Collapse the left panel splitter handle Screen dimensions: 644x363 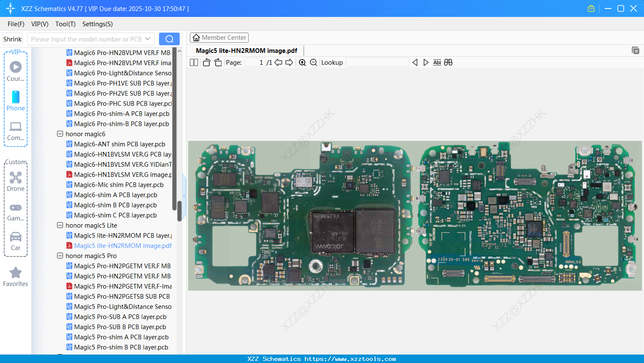click(x=184, y=195)
